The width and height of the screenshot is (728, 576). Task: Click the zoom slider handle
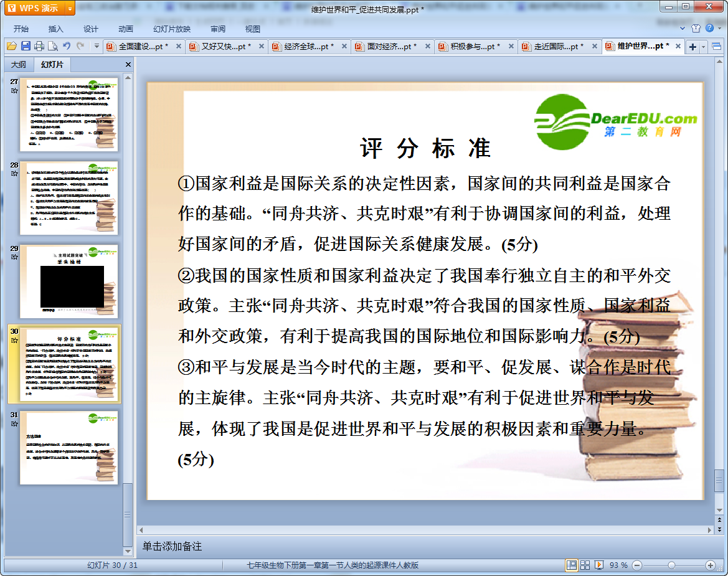671,565
